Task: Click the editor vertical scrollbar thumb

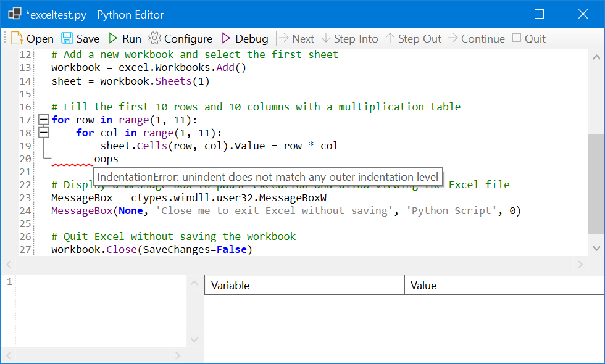Action: (596, 184)
